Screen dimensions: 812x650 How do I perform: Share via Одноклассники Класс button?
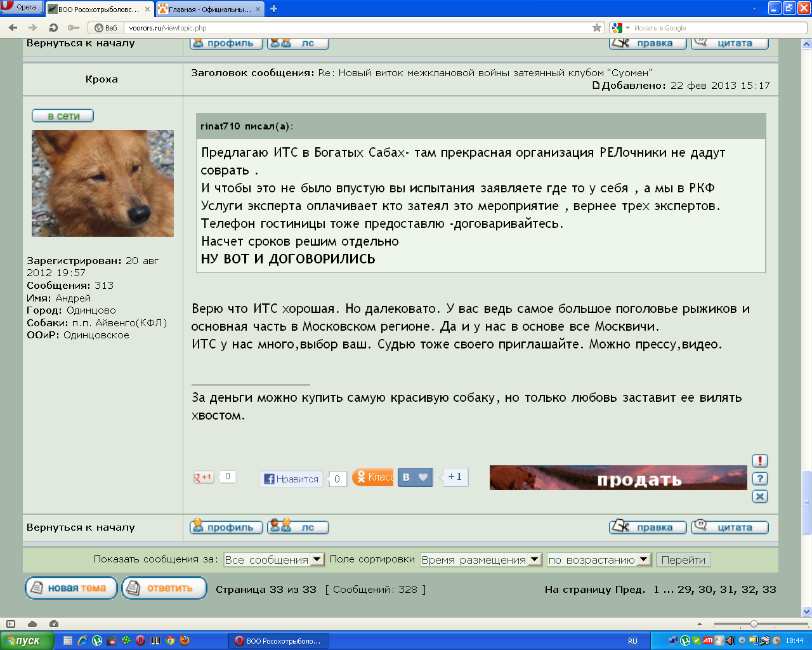click(x=373, y=477)
